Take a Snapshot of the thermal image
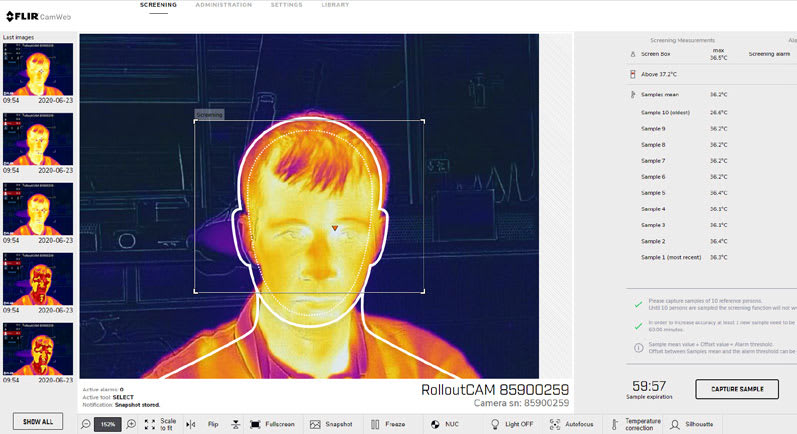The width and height of the screenshot is (797, 434). [x=332, y=424]
